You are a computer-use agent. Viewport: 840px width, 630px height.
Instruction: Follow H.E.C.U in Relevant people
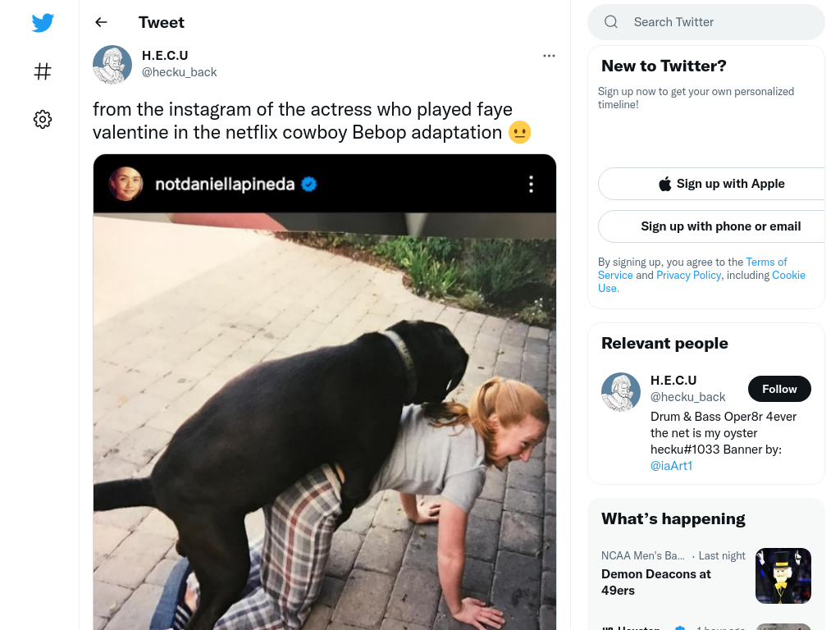pos(779,389)
